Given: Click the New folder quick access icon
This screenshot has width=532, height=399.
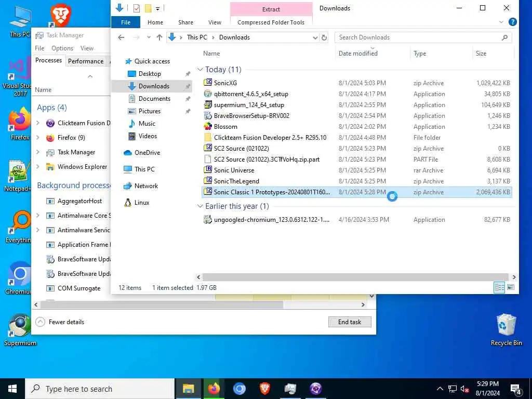Looking at the screenshot, I should coord(148,8).
